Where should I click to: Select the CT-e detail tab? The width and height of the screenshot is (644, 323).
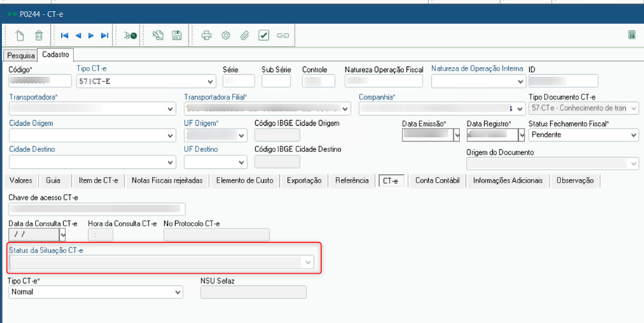click(390, 181)
